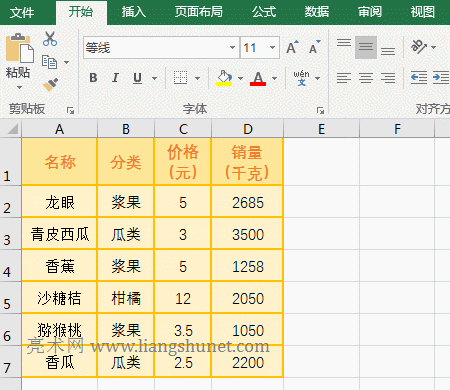Open the 文件 file tab
Screen dimensions: 450x390
tap(22, 13)
